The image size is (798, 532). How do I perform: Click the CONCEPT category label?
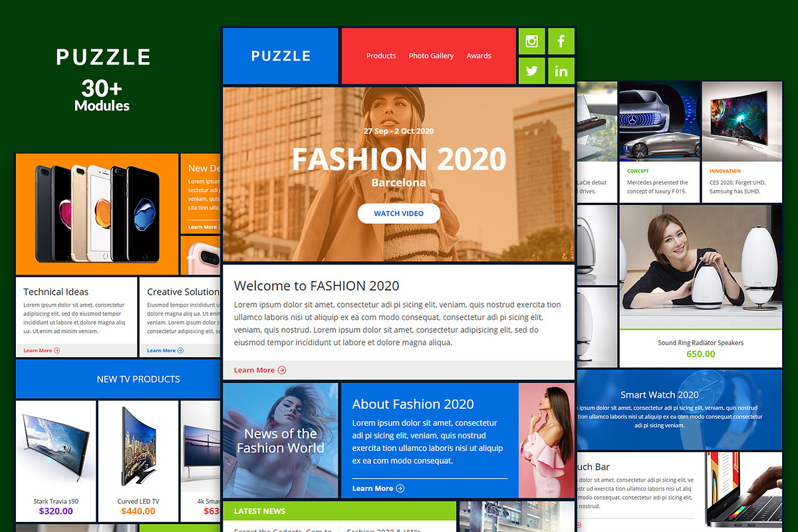[638, 171]
